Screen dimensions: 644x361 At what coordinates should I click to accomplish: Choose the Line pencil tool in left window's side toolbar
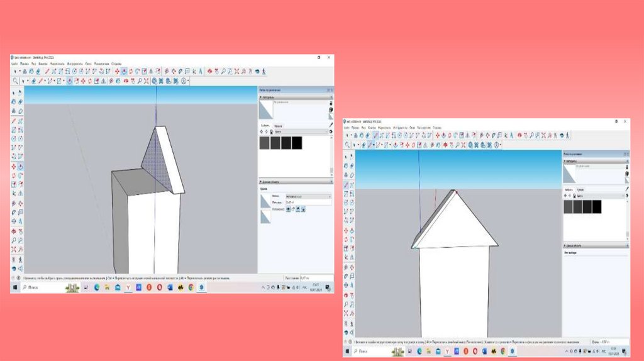coord(14,121)
